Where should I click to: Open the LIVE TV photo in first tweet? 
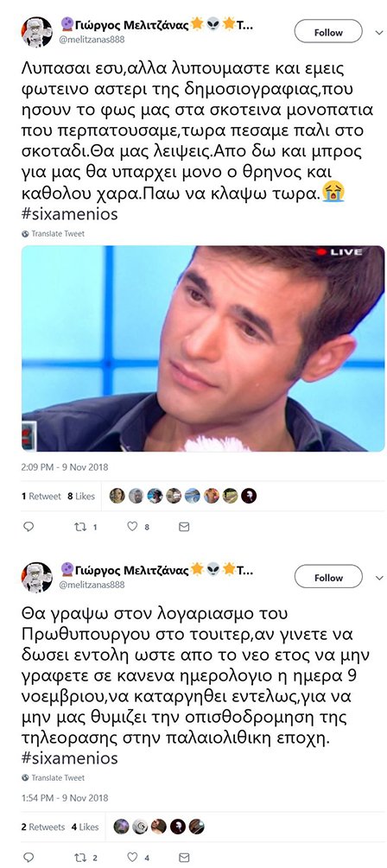pyautogui.click(x=203, y=348)
